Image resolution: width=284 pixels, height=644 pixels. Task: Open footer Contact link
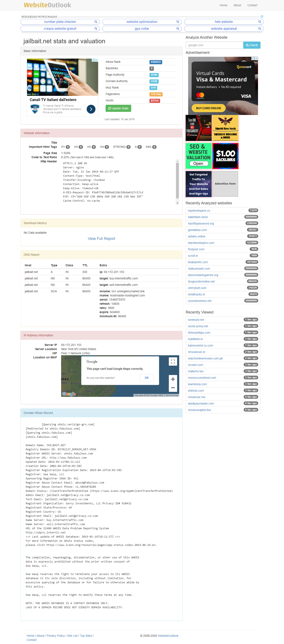click(x=32, y=640)
